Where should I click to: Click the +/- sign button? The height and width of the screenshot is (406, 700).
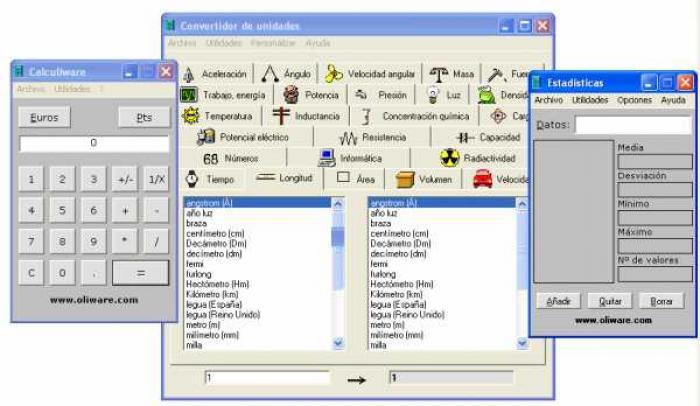125,180
